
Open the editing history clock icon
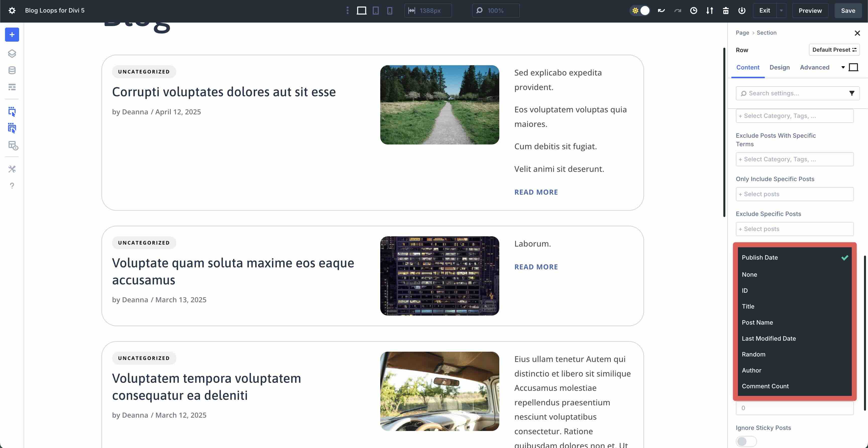pos(694,11)
